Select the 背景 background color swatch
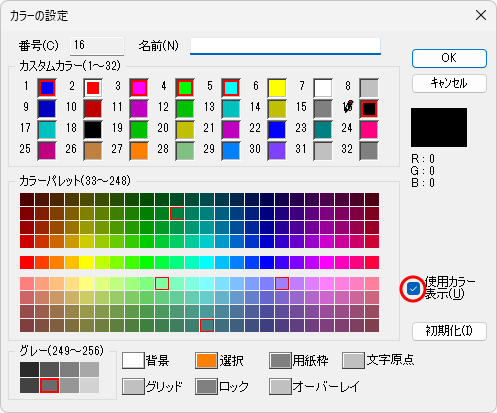The image size is (497, 413). (x=133, y=361)
